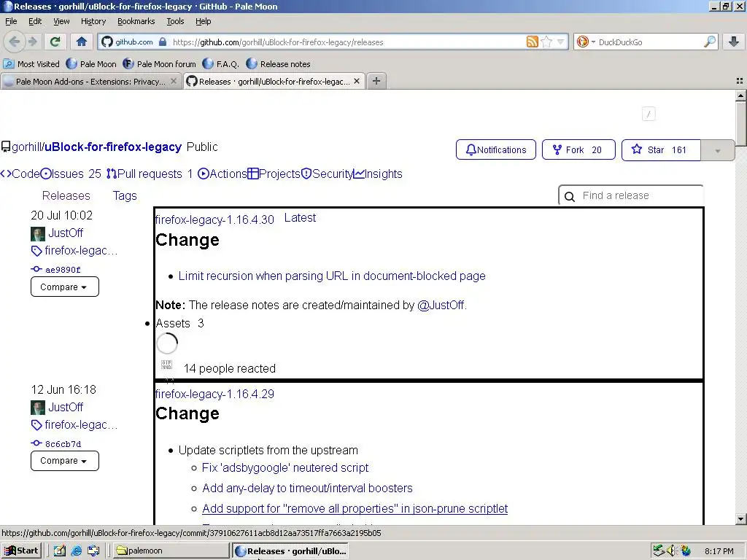Open the Help menu
The height and width of the screenshot is (560, 747).
(204, 21)
